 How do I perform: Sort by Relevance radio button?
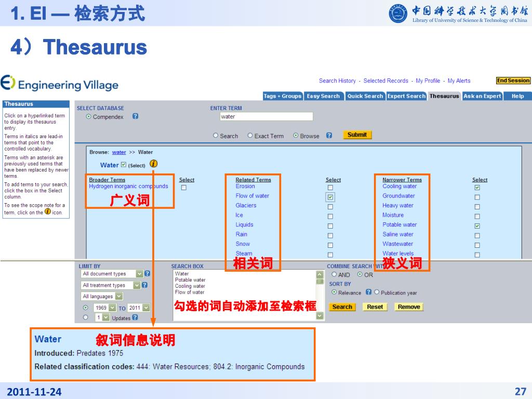334,292
